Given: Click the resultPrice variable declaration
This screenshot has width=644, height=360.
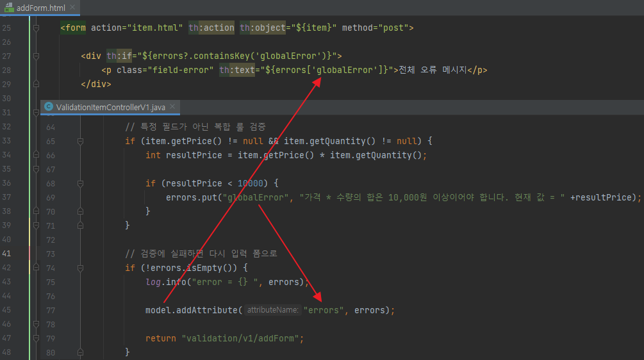Looking at the screenshot, I should click(x=194, y=155).
